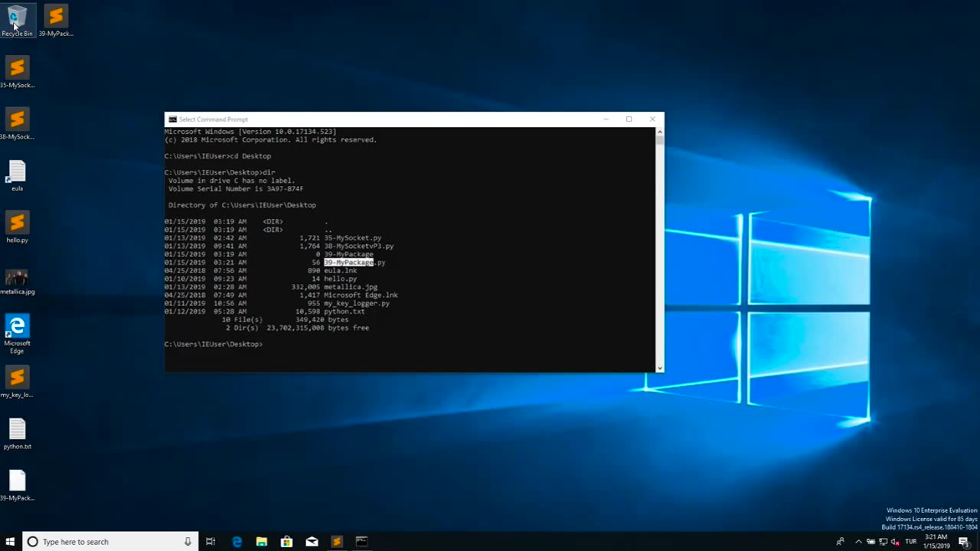Switch to Sublime Text on the taskbar

(x=336, y=542)
